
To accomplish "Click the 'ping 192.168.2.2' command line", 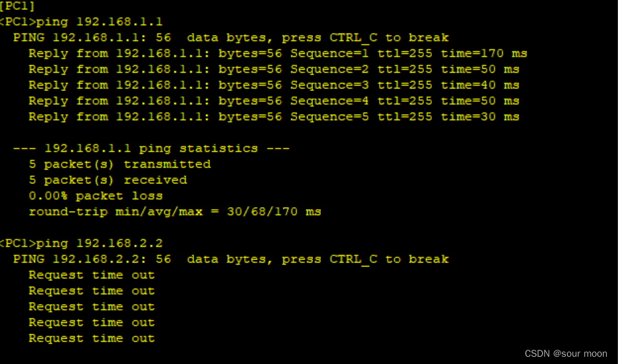I will click(x=81, y=243).
